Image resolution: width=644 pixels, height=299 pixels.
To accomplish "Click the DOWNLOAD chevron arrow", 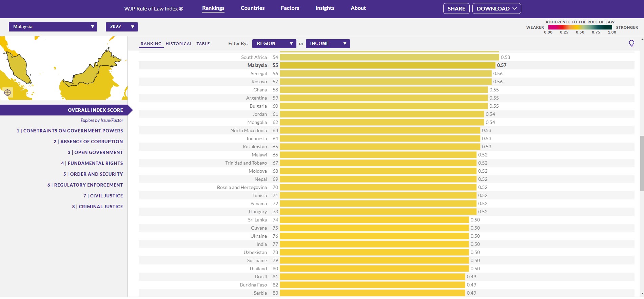I will coord(515,8).
